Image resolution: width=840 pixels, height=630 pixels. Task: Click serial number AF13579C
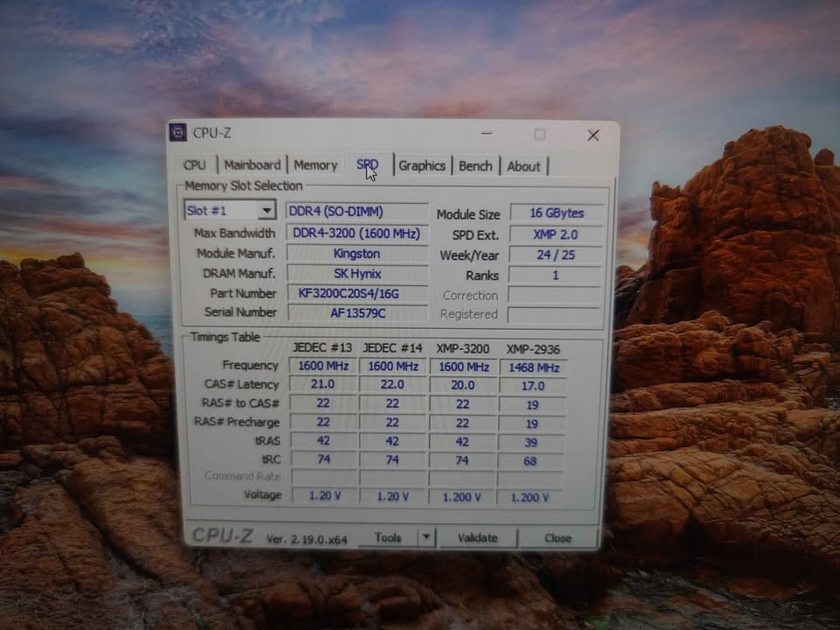pos(358,313)
